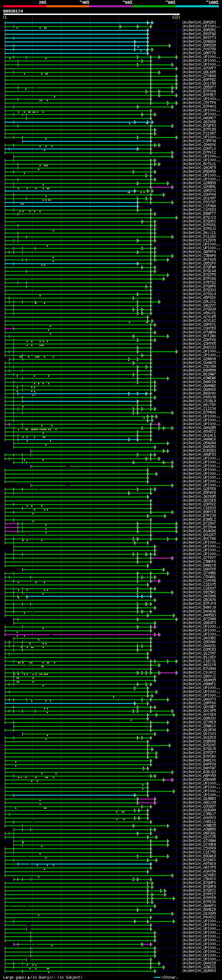Click label UniRef100_A2YLR5
The image size is (222, 980).
(x=199, y=317)
